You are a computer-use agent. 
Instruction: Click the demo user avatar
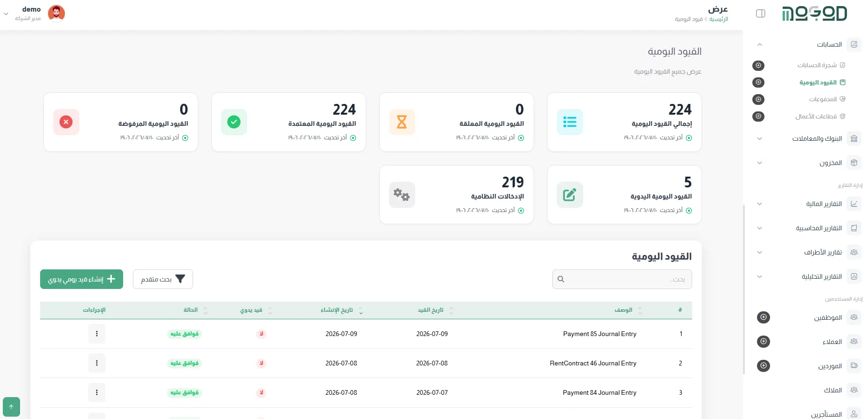(56, 14)
